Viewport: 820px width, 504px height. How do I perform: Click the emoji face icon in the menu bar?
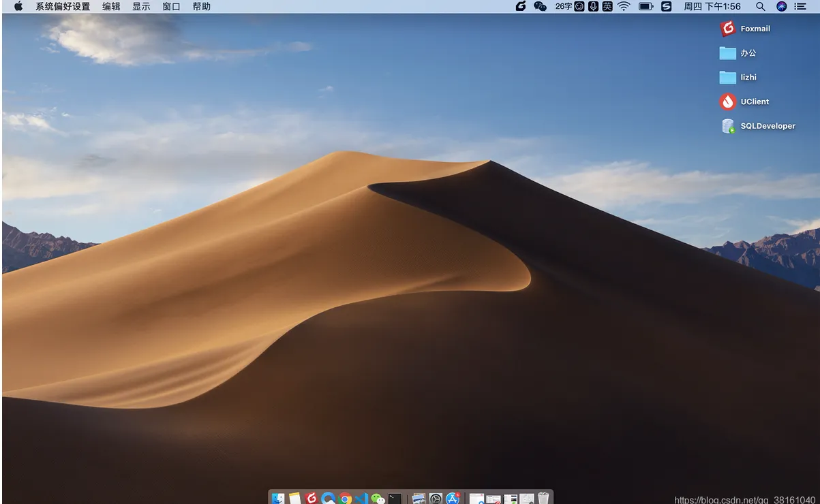pyautogui.click(x=579, y=6)
